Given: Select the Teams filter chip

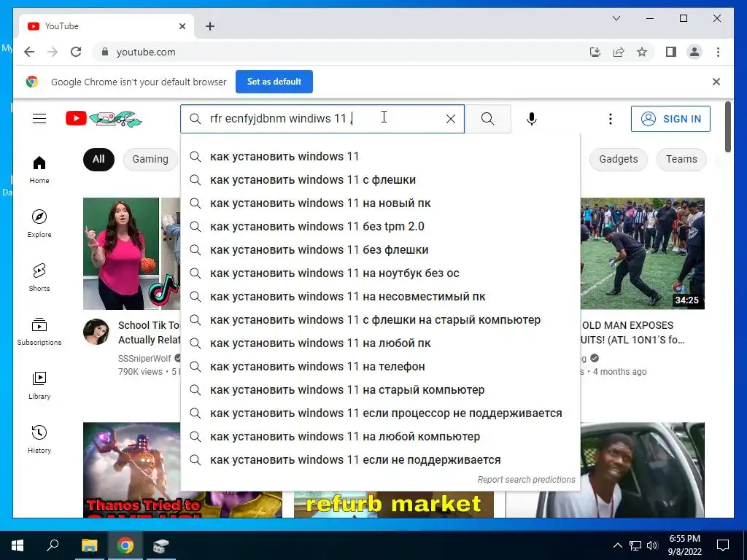Looking at the screenshot, I should click(681, 159).
